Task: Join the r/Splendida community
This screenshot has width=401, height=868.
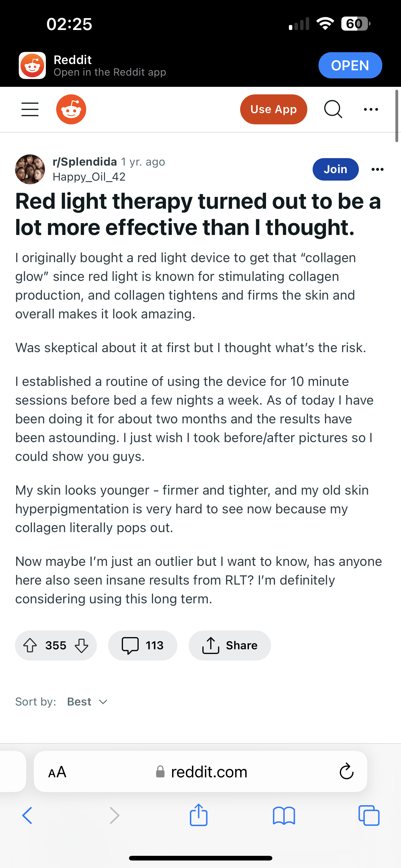Action: pyautogui.click(x=335, y=169)
